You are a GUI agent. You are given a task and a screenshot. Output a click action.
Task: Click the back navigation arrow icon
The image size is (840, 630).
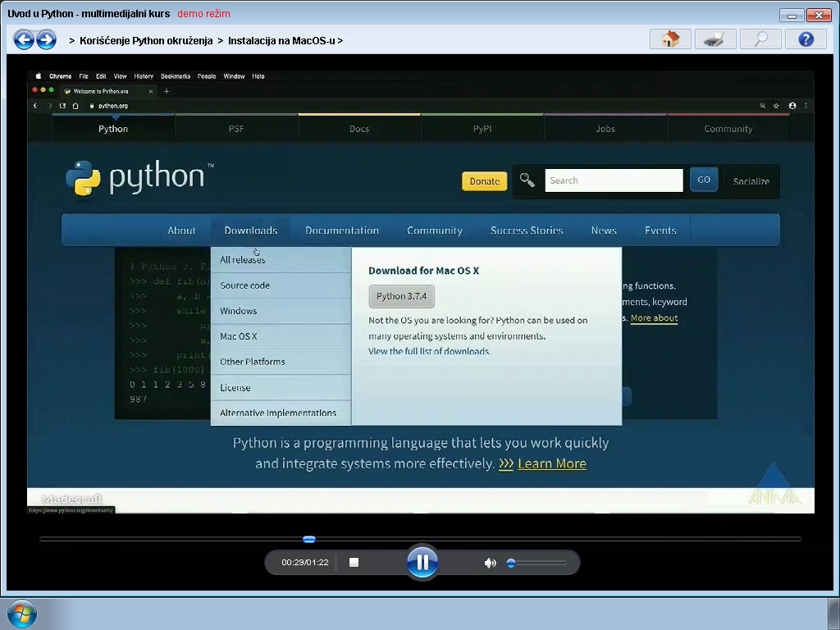pyautogui.click(x=24, y=39)
